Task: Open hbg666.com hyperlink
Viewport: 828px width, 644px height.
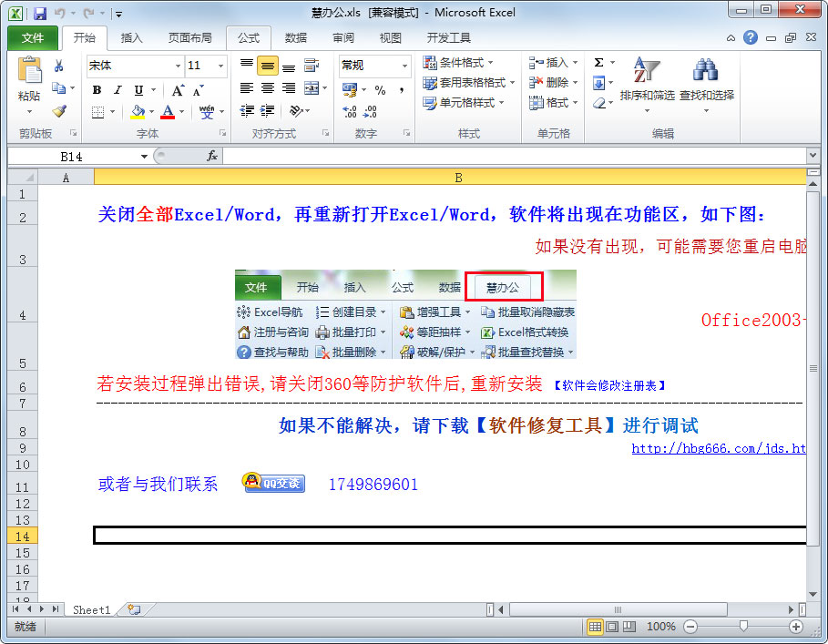Action: (x=719, y=448)
